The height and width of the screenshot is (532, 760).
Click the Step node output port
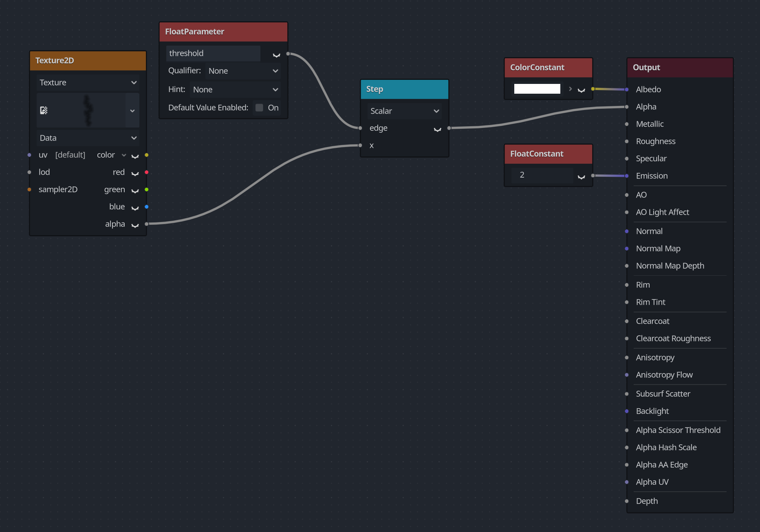coord(449,128)
